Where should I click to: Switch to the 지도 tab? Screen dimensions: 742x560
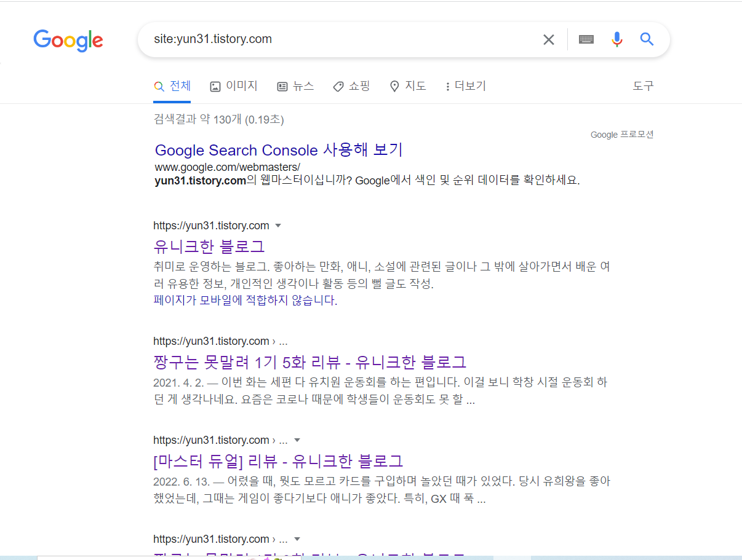click(408, 86)
